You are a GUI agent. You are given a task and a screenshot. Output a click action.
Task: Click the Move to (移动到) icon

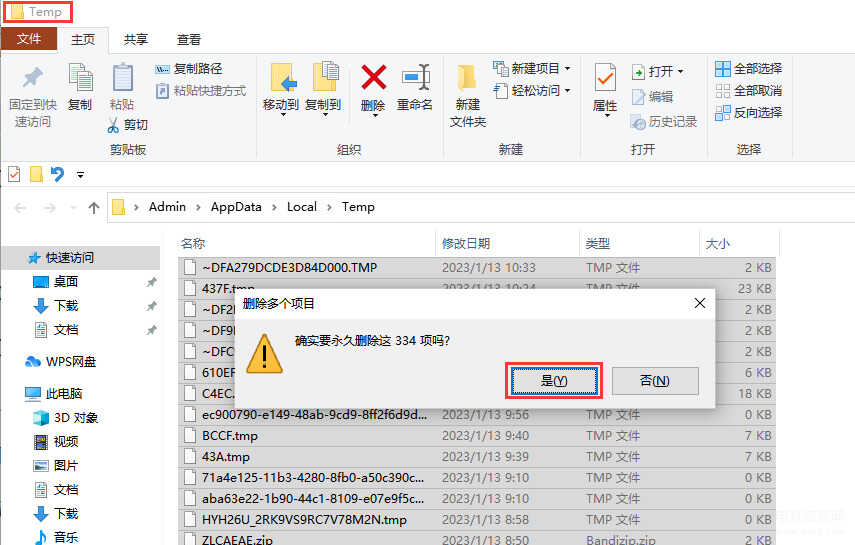click(283, 77)
